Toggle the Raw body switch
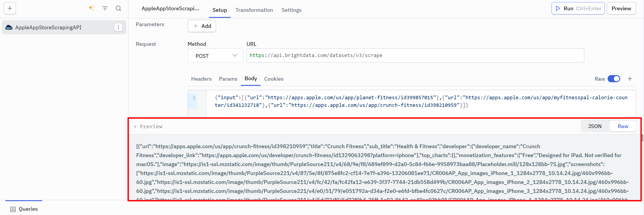644x215 pixels. click(x=614, y=79)
